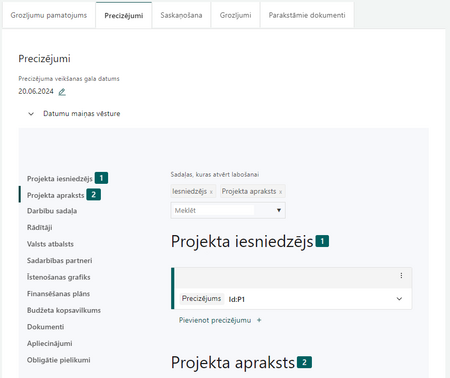This screenshot has height=378, width=450.
Task: Open the Grozījumi tab
Action: click(235, 15)
